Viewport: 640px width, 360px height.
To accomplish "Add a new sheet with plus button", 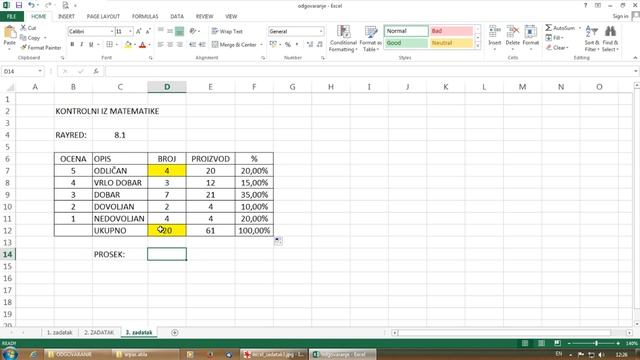I will point(175,333).
